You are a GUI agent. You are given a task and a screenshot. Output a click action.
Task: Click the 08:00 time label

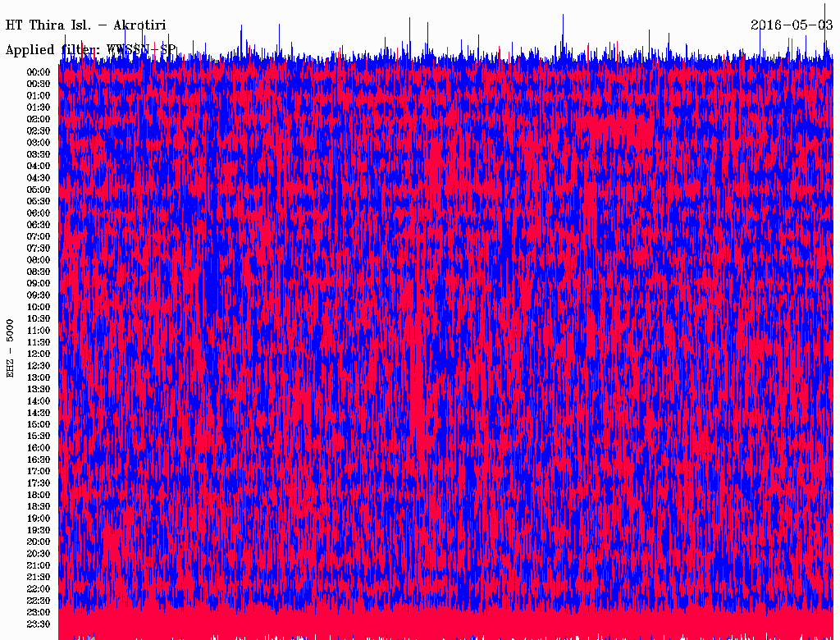(39, 260)
